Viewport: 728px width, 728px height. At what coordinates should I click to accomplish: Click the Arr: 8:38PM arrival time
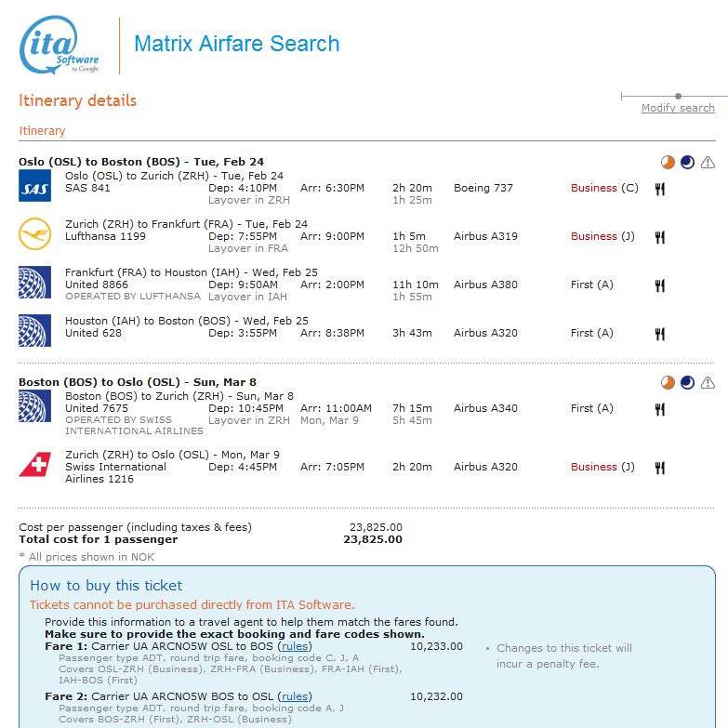point(333,333)
